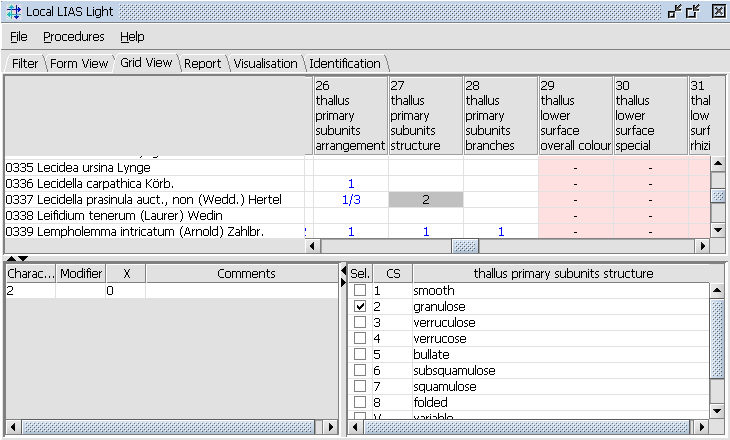This screenshot has width=730, height=440.
Task: Click the comments panel horizontal scrollbar thumb
Action: pyautogui.click(x=169, y=426)
